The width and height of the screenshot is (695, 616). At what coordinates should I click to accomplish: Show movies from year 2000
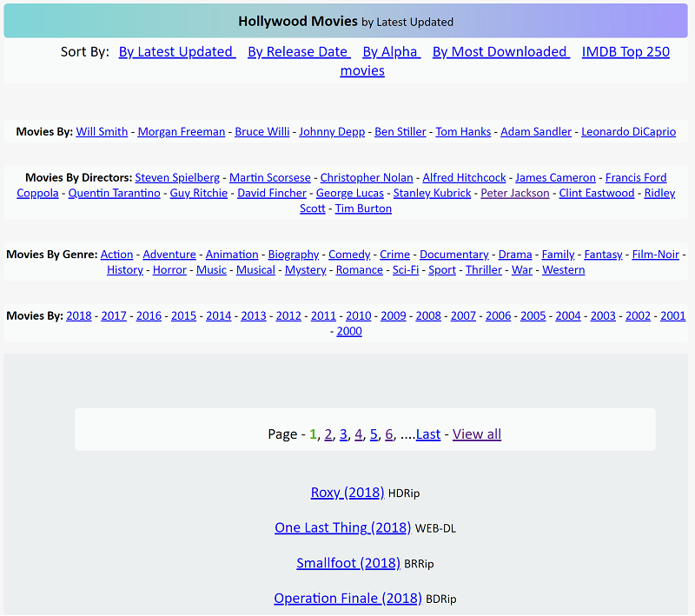348,332
